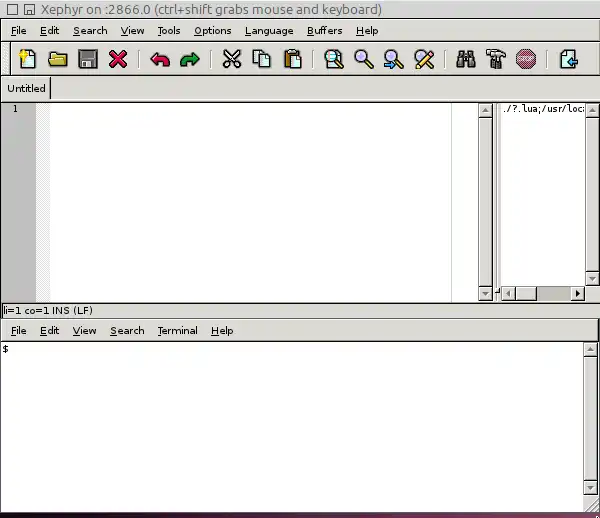
Task: Open the Terminal menu
Action: point(178,331)
